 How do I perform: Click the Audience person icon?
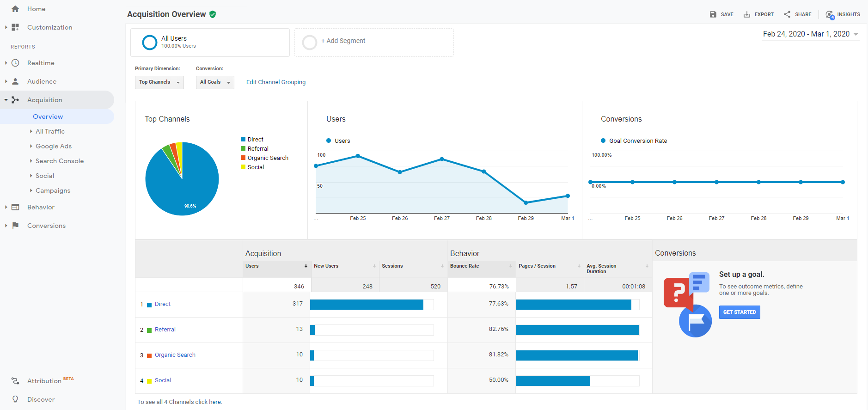[15, 81]
